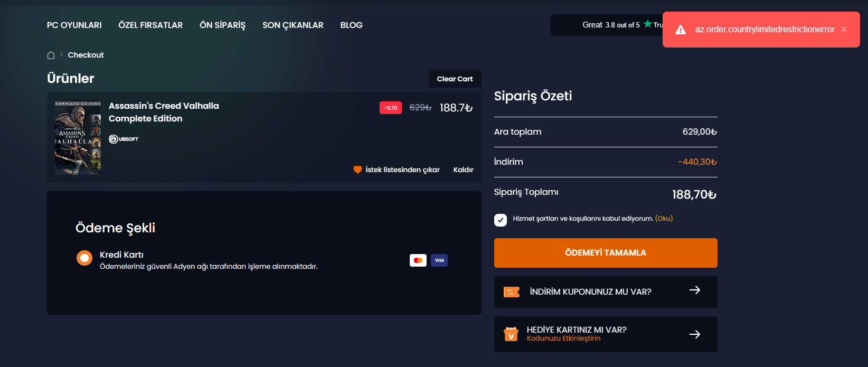The height and width of the screenshot is (367, 868).
Task: Dismiss the country restriction error alert
Action: (844, 30)
